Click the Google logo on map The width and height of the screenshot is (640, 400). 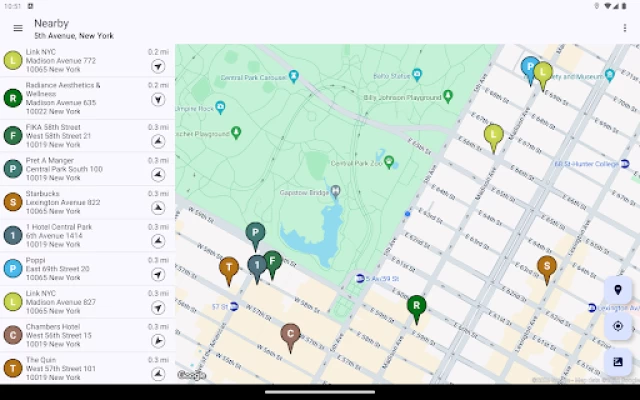pos(191,376)
